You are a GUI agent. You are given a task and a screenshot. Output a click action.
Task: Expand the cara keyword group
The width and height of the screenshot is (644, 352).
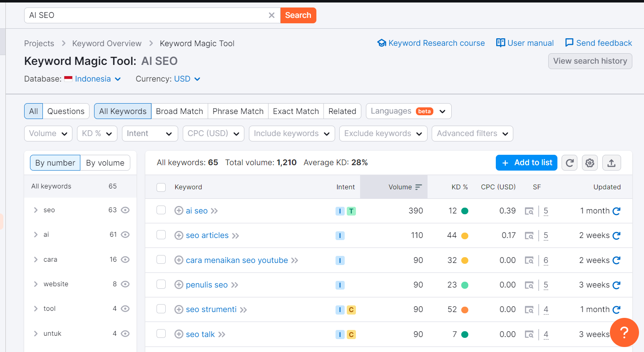(x=36, y=260)
